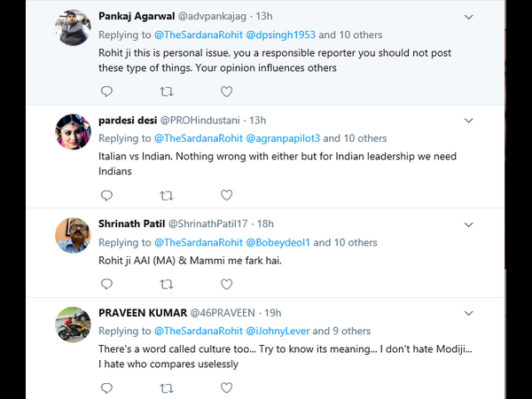Image resolution: width=532 pixels, height=399 pixels.
Task: Retweet Pankaj Agarwal's tweet
Action: 166,91
